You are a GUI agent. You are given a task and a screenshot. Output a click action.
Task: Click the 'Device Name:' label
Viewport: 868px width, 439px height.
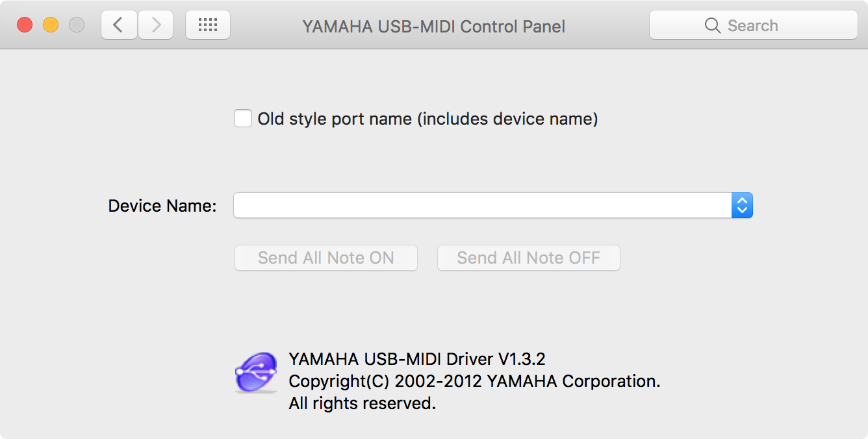point(162,206)
